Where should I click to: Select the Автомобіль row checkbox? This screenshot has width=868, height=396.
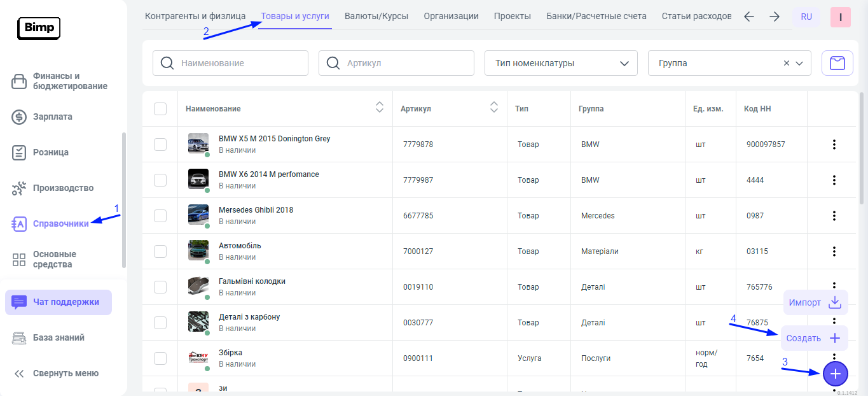coord(160,251)
